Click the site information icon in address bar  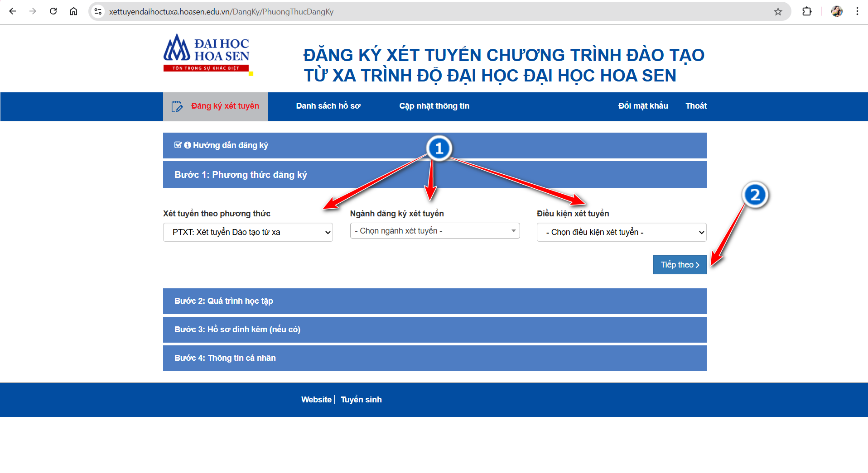pyautogui.click(x=98, y=12)
